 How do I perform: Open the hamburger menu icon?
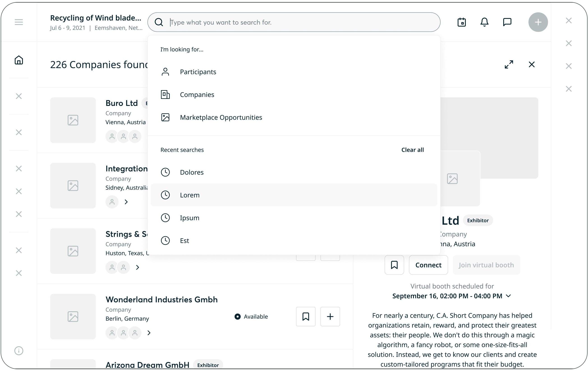(18, 22)
